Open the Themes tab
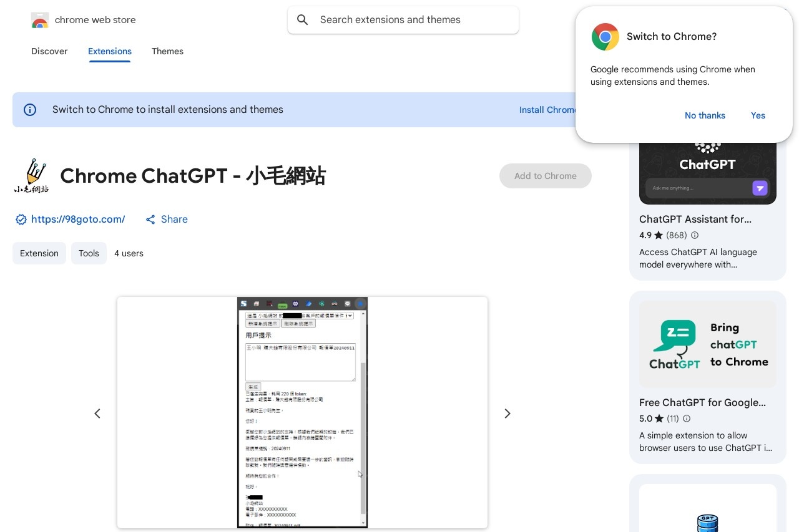The width and height of the screenshot is (799, 532). 167,51
